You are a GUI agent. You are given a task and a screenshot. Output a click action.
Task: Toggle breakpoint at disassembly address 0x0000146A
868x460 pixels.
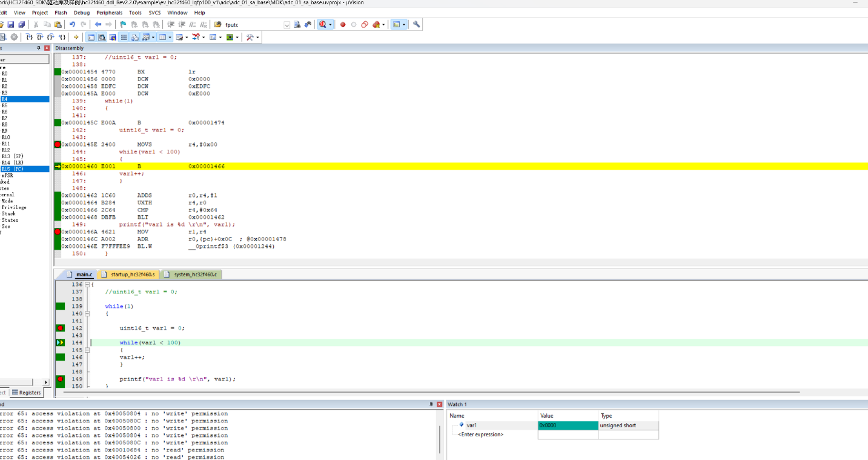pos(58,232)
